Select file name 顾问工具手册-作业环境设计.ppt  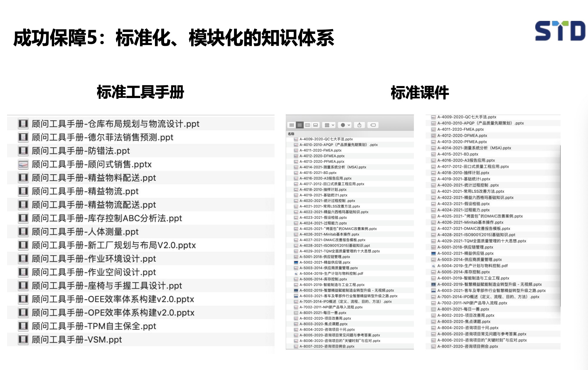94,259
